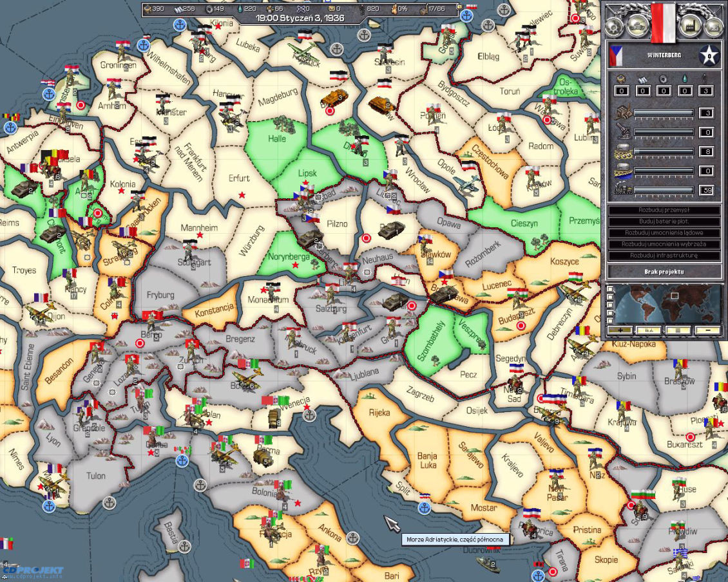The width and height of the screenshot is (728, 582).
Task: Toggle the topmost minimap mode checkbox
Action: tap(609, 290)
